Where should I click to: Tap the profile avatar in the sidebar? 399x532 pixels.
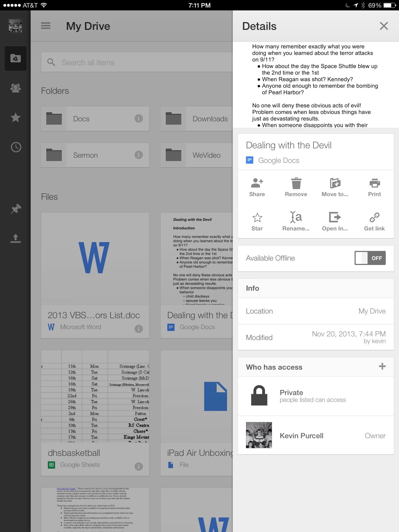click(15, 26)
